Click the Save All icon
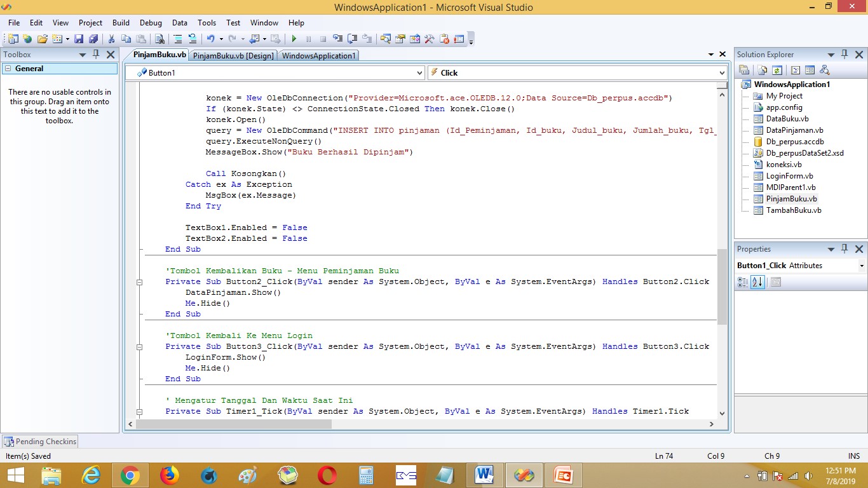 pyautogui.click(x=93, y=39)
